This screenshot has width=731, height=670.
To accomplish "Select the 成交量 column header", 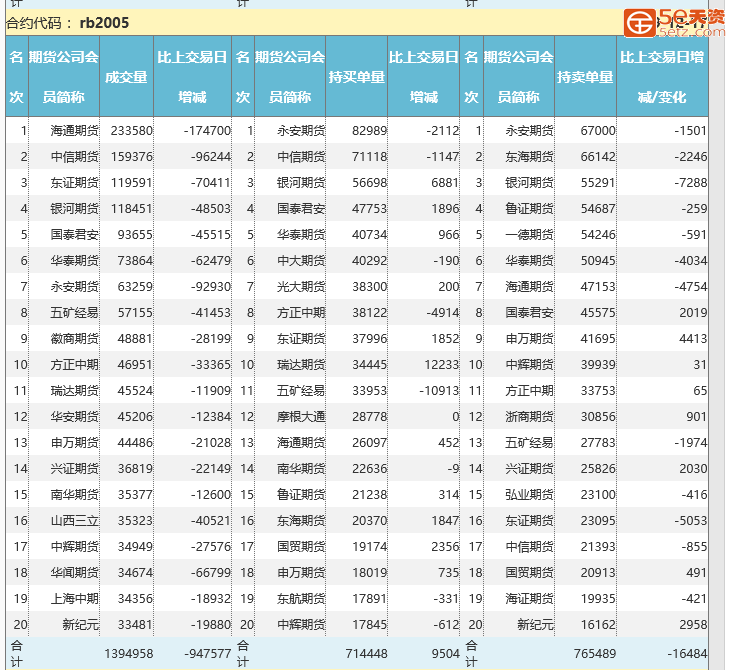I will (x=126, y=77).
